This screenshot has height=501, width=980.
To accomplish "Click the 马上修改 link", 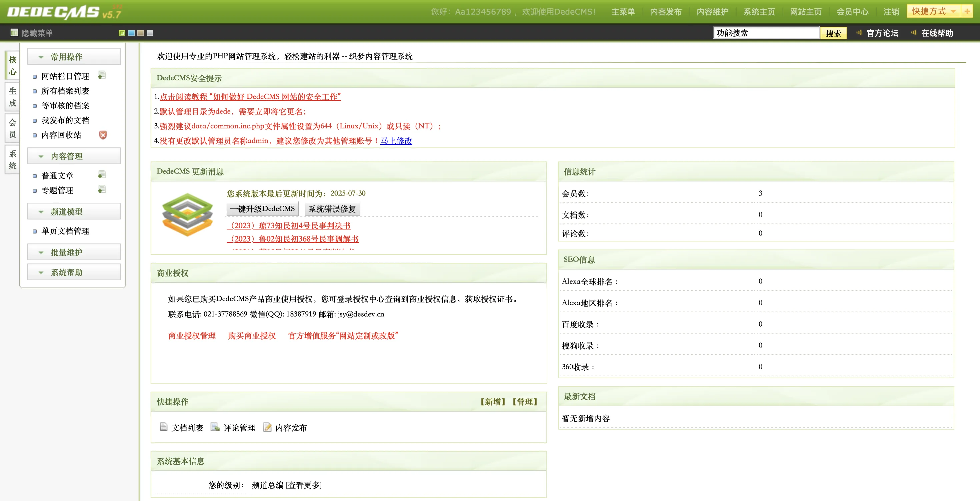I will pyautogui.click(x=396, y=140).
